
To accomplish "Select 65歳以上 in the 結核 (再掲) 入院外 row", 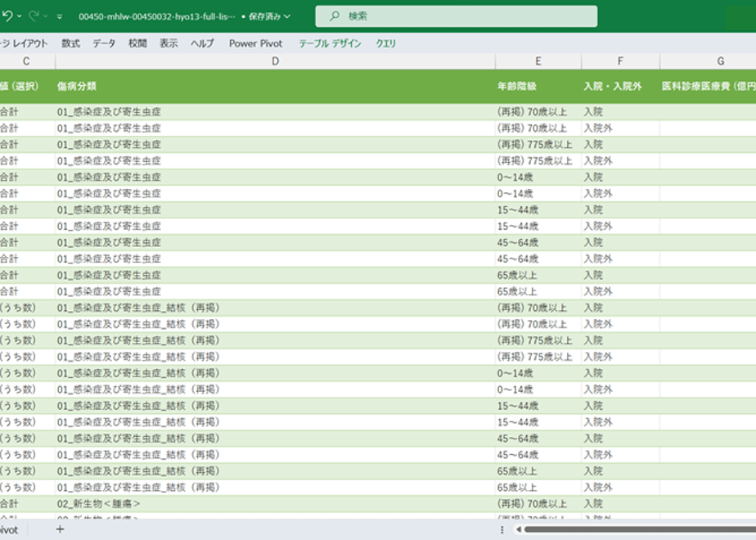I will point(538,488).
